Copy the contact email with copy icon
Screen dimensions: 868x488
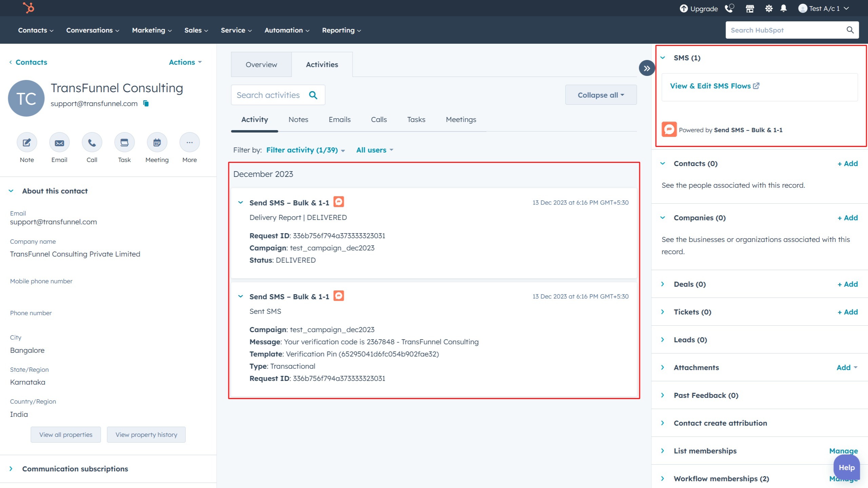click(x=146, y=103)
